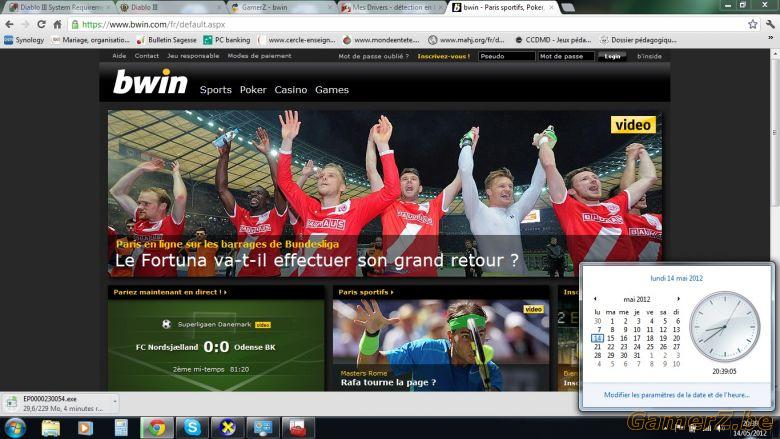Select day 31 in the calendar
This screenshot has height=439, width=780.
(637, 355)
